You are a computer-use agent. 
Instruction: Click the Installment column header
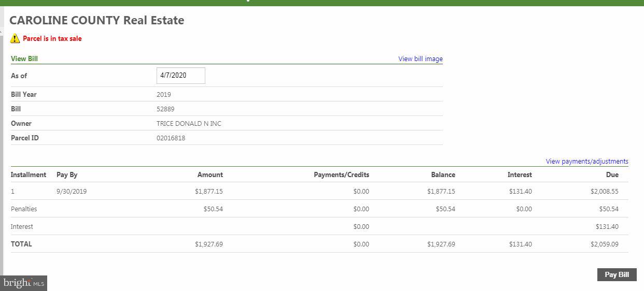tap(29, 174)
